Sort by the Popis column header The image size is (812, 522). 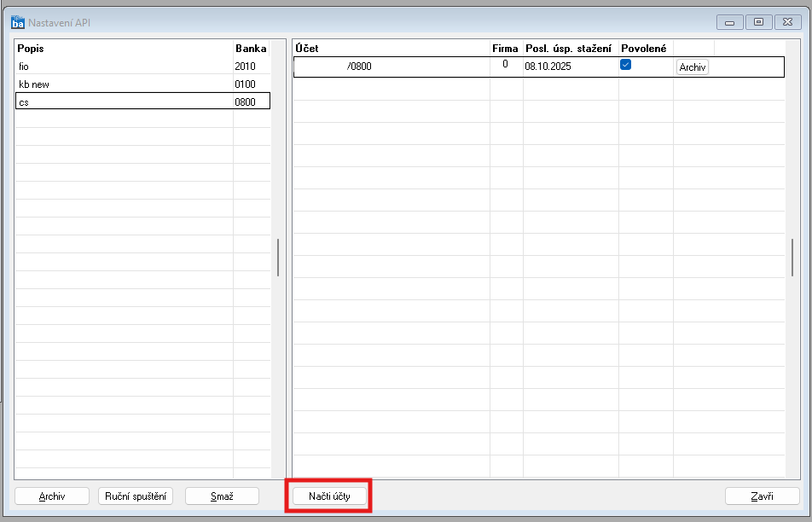pos(125,48)
